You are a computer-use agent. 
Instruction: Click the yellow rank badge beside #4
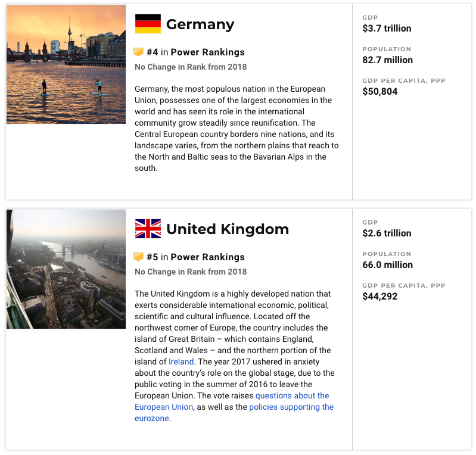(x=138, y=52)
